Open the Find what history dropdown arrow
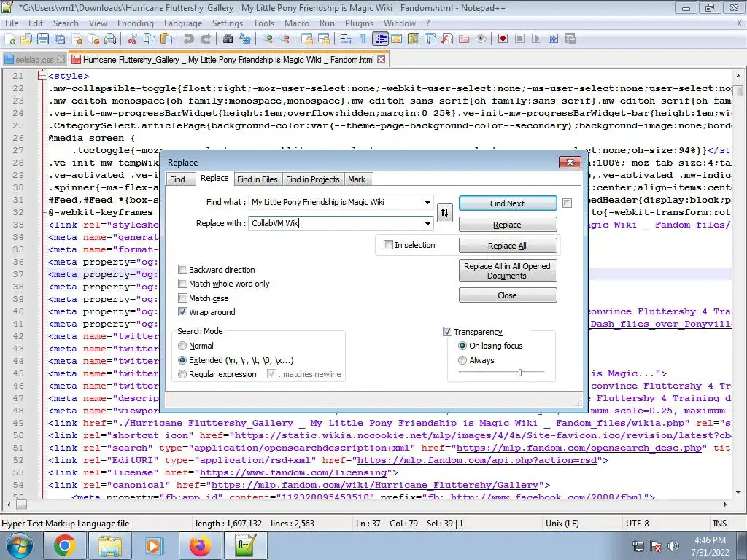 (427, 203)
